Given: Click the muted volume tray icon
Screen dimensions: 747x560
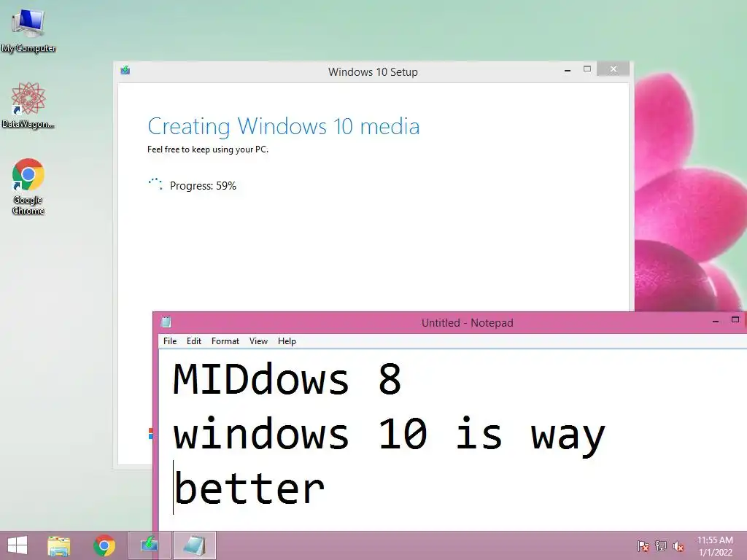Looking at the screenshot, I should click(678, 546).
